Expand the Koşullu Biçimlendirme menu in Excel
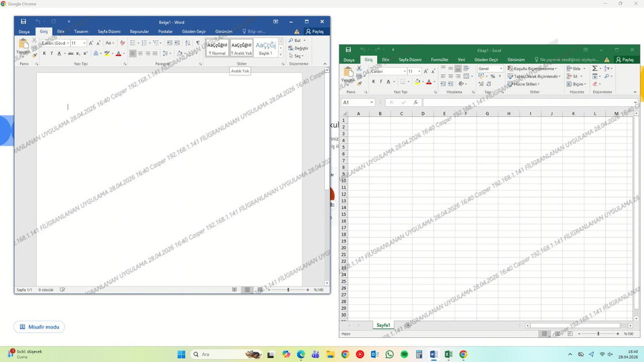Image resolution: width=644 pixels, height=362 pixels. [x=532, y=68]
